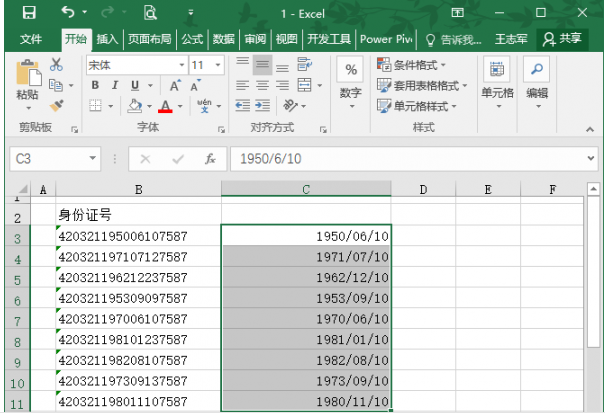Screen dimensions: 605x414
Task: Open the 数字 number format group
Action: (x=350, y=83)
